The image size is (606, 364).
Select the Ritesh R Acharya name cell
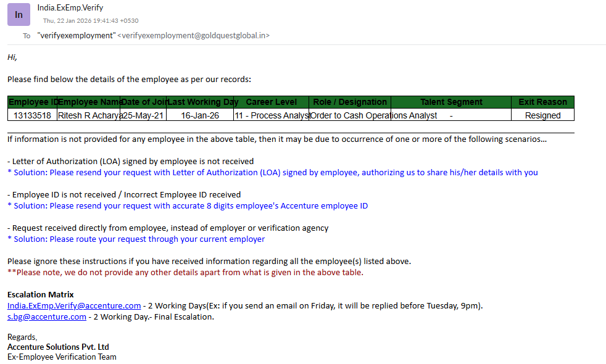tap(89, 115)
